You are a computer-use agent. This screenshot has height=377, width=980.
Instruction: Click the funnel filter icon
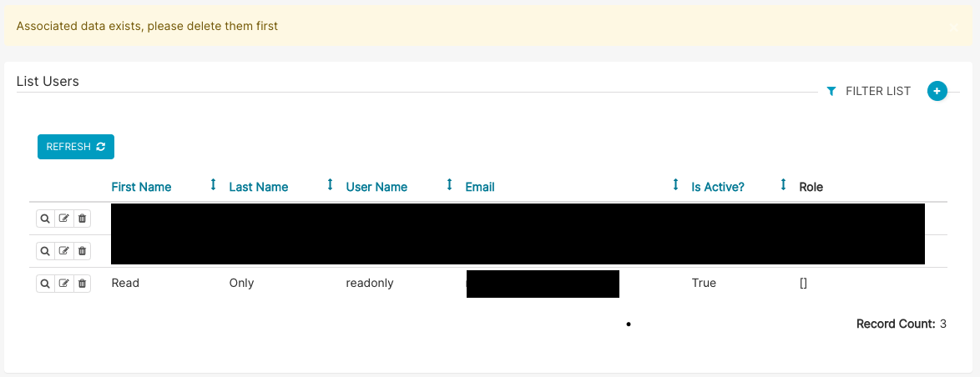[831, 91]
